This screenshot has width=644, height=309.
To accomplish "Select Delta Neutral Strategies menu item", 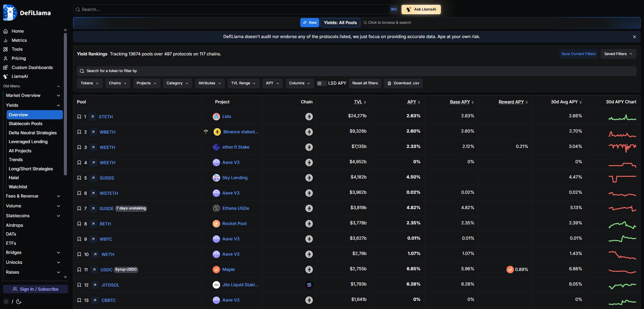I will pos(33,133).
